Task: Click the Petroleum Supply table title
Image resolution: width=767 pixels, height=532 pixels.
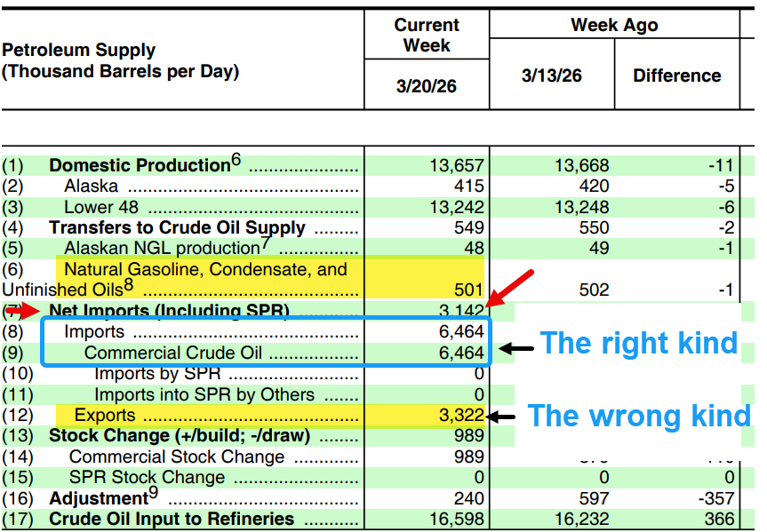Action: coord(120,60)
